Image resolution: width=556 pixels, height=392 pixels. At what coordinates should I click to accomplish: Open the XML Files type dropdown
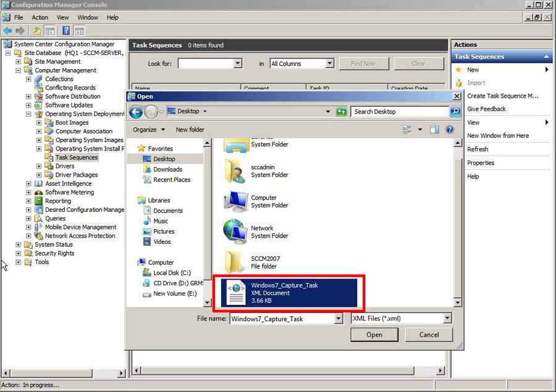point(447,319)
